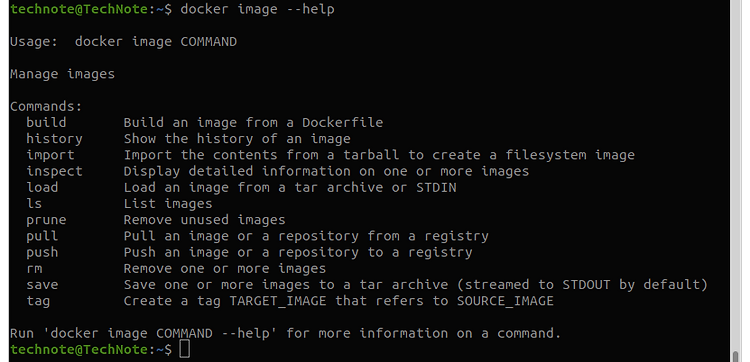Click the 'push' command name
Image resolution: width=750 pixels, height=362 pixels.
pos(43,252)
